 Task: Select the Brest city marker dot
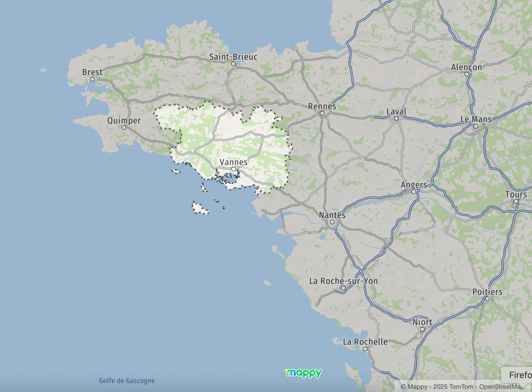tap(92, 79)
